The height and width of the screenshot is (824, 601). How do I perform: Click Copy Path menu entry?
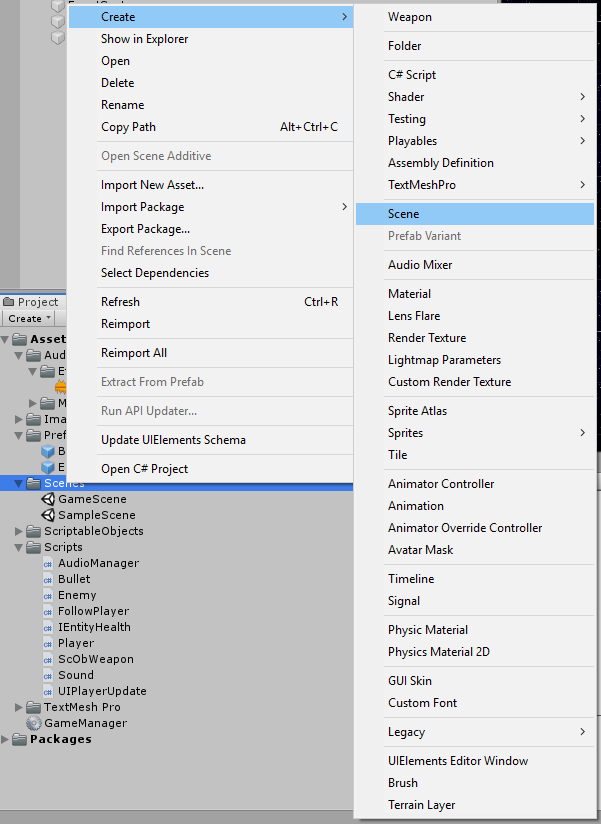pyautogui.click(x=211, y=127)
